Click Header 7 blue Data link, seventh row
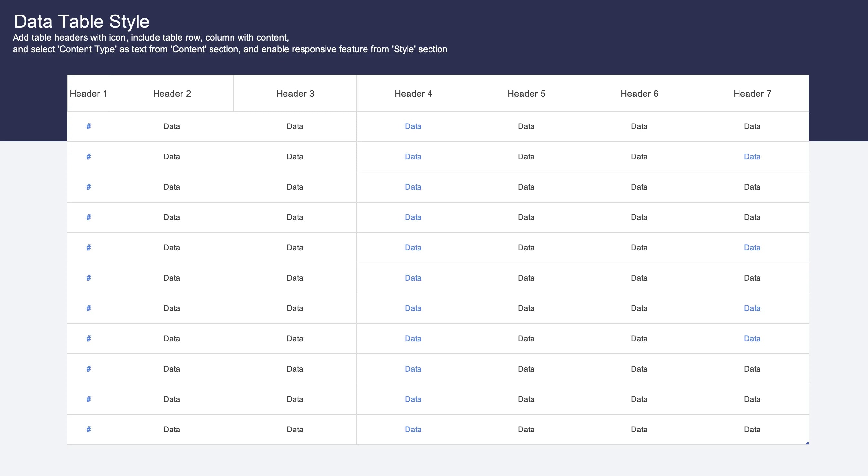Viewport: 868px width, 476px height. (752, 308)
